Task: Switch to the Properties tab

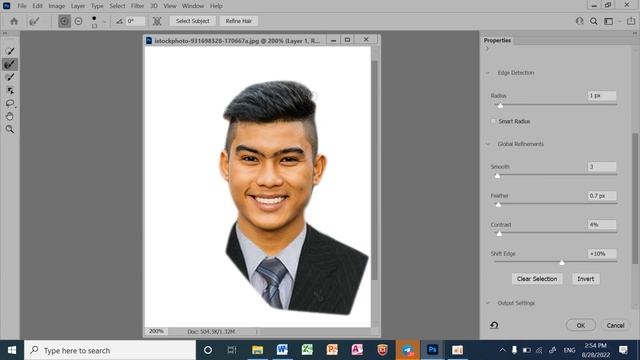Action: 497,40
